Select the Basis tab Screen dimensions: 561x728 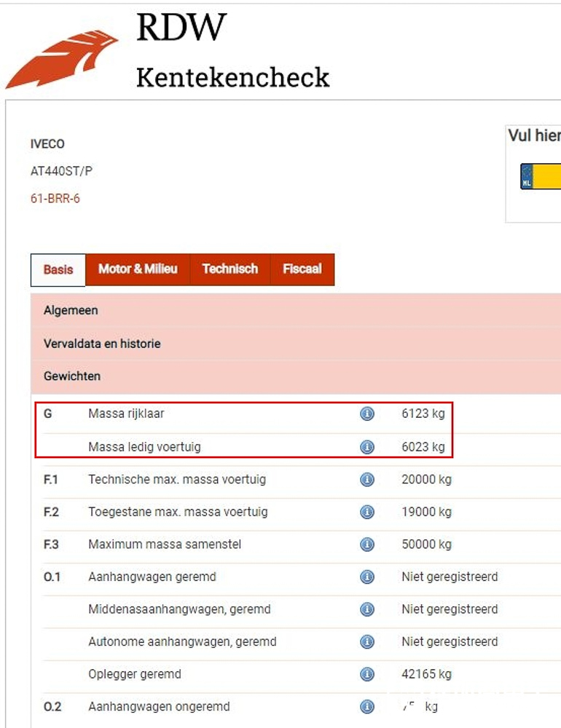click(x=58, y=270)
